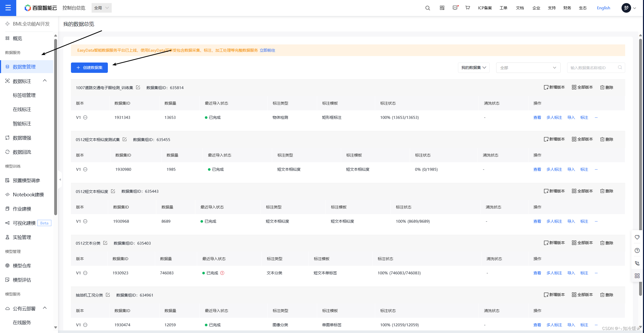Edit name of 0512短文本相似度测试集
The width and height of the screenshot is (644, 333).
[125, 139]
